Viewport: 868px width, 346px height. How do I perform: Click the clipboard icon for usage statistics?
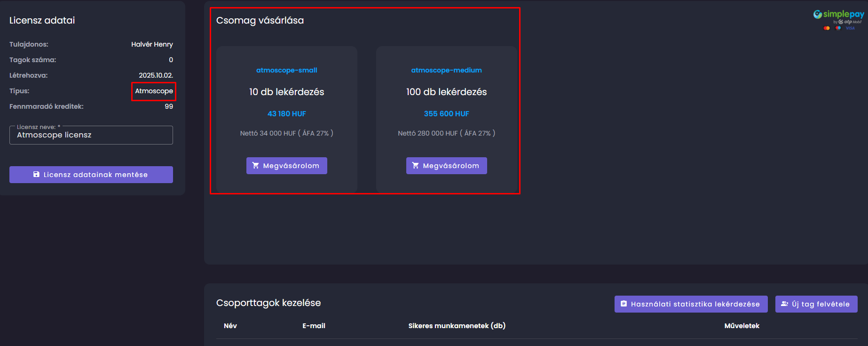623,304
